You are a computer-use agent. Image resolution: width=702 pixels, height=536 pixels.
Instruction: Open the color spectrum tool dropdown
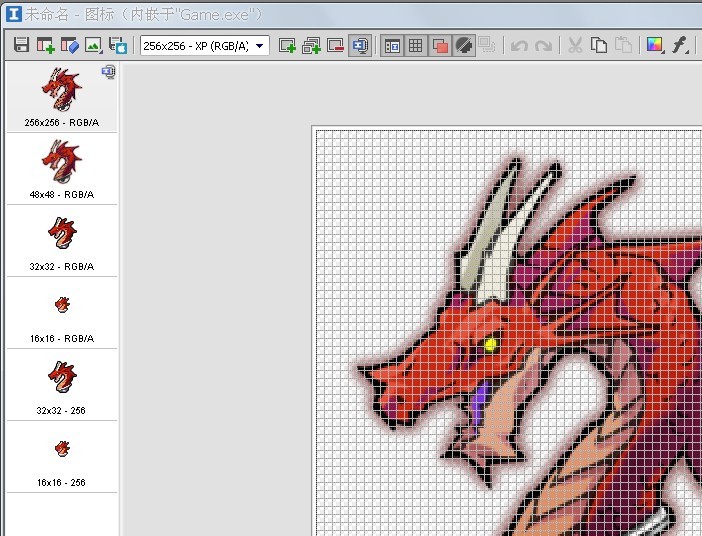click(x=656, y=45)
